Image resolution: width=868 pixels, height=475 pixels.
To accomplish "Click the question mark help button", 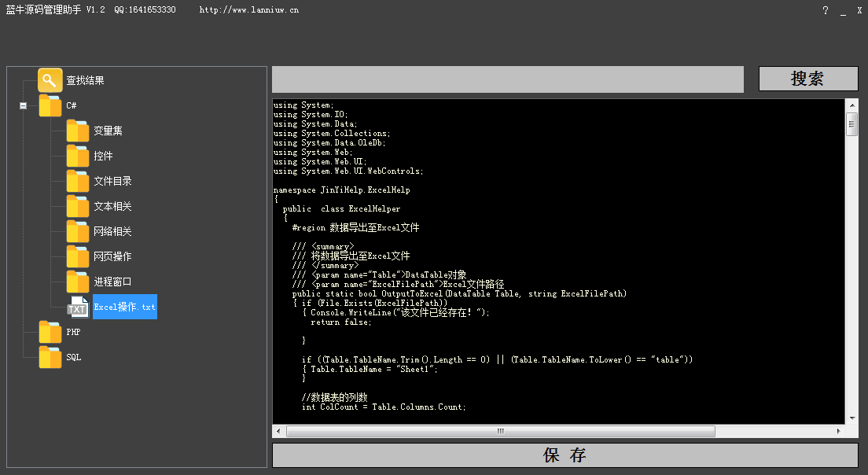I will (x=826, y=11).
